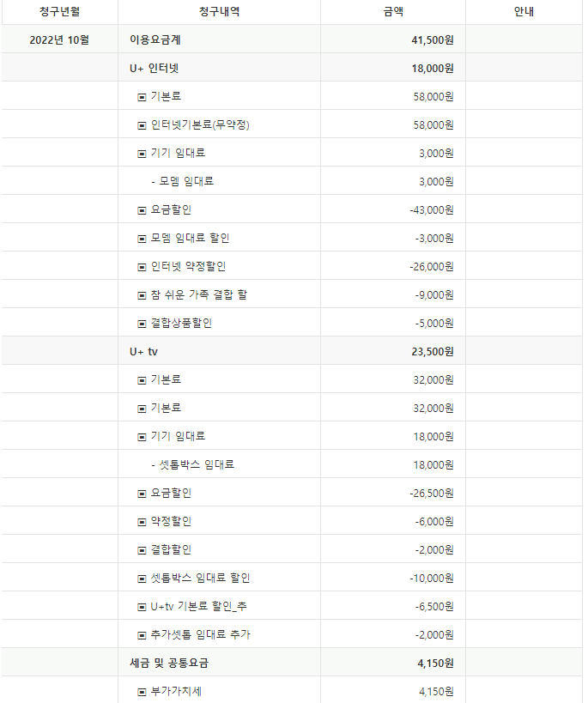Expand the 세금 및 공통요금 section

(168, 663)
